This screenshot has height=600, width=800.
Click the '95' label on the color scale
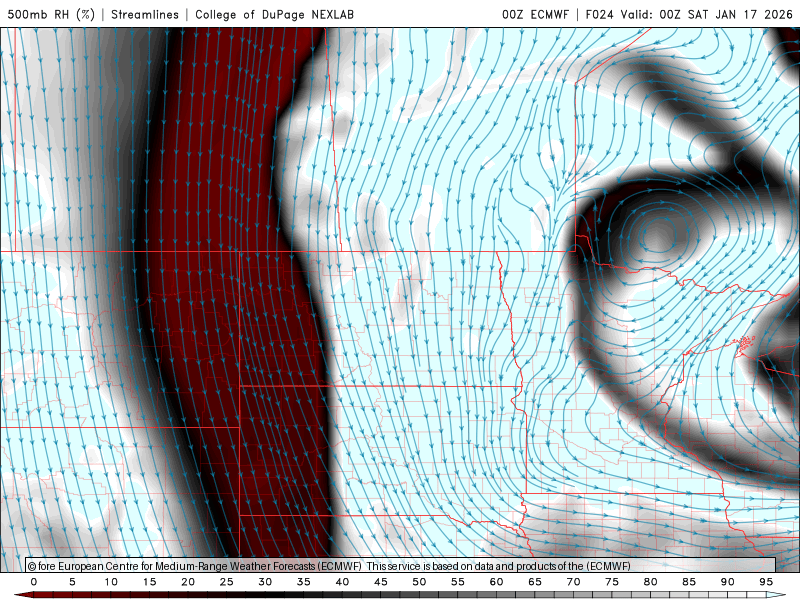766,582
